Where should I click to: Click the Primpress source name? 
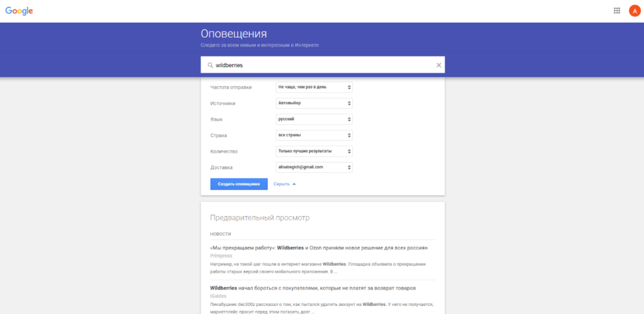[221, 256]
